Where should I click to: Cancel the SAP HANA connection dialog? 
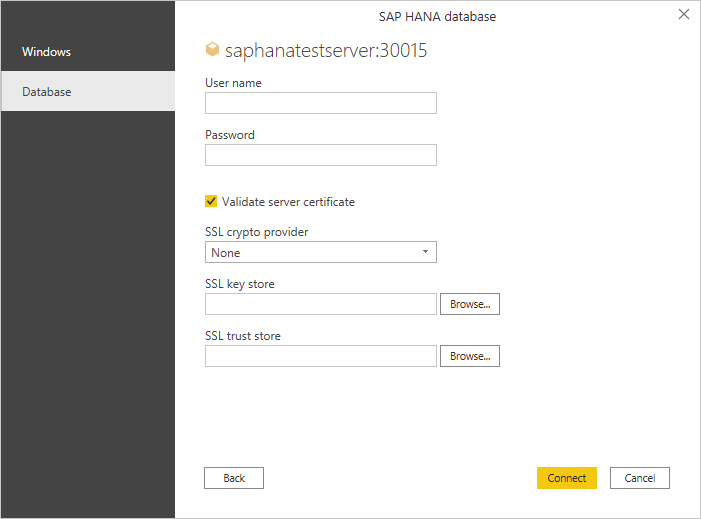[x=640, y=478]
